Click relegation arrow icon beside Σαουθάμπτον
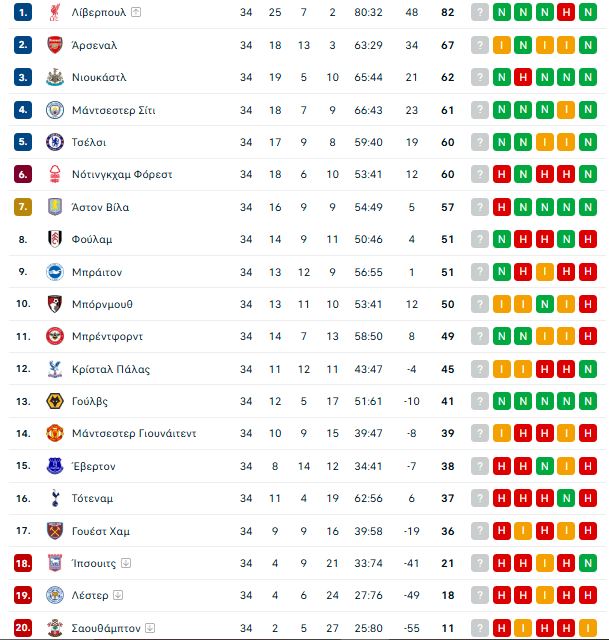The width and height of the screenshot is (609, 640). (x=150, y=628)
